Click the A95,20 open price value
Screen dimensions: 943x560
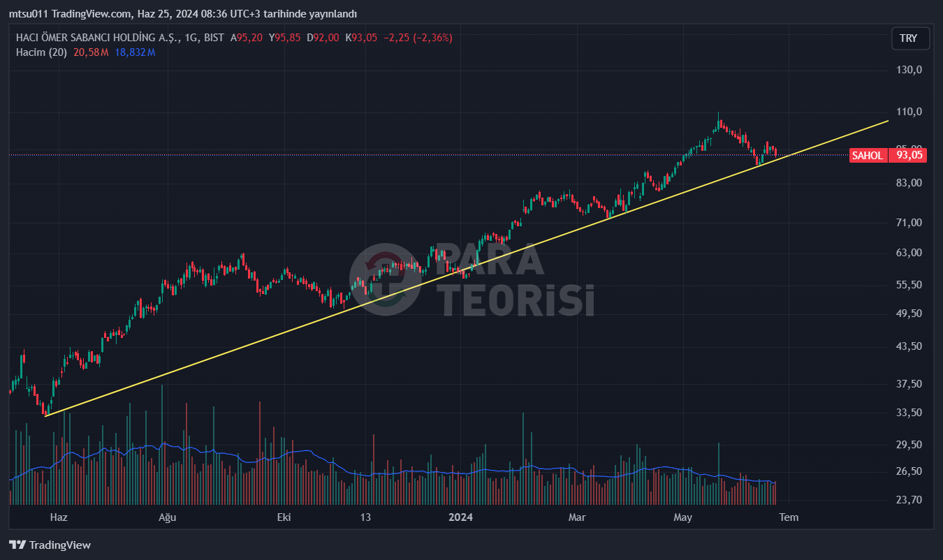point(247,38)
